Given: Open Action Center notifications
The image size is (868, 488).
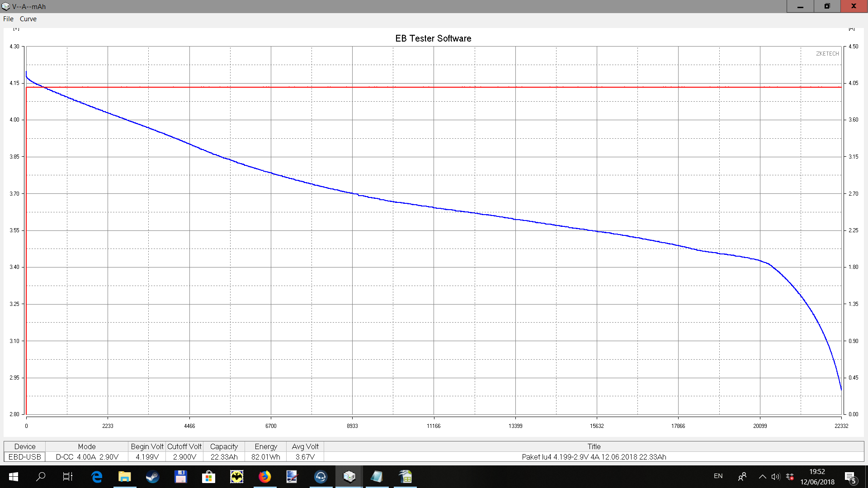Looking at the screenshot, I should (x=850, y=477).
